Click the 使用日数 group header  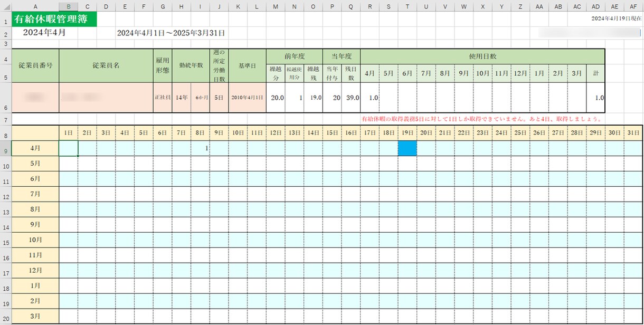click(482, 56)
